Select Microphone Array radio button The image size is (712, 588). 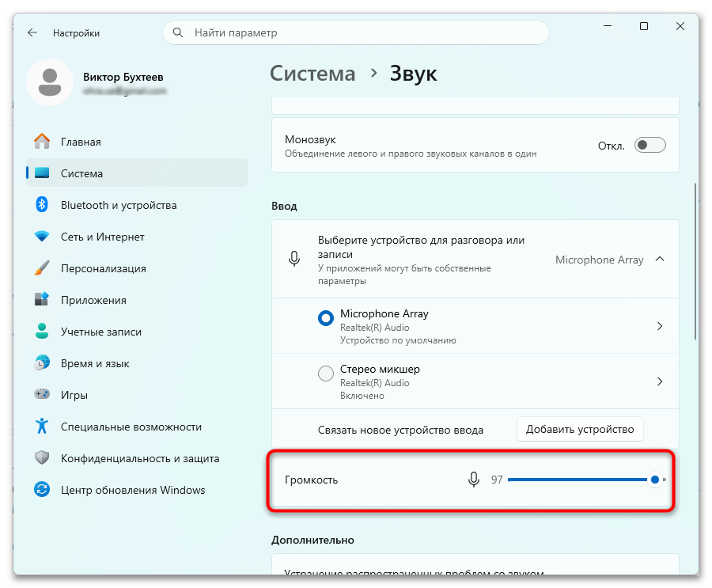[326, 317]
